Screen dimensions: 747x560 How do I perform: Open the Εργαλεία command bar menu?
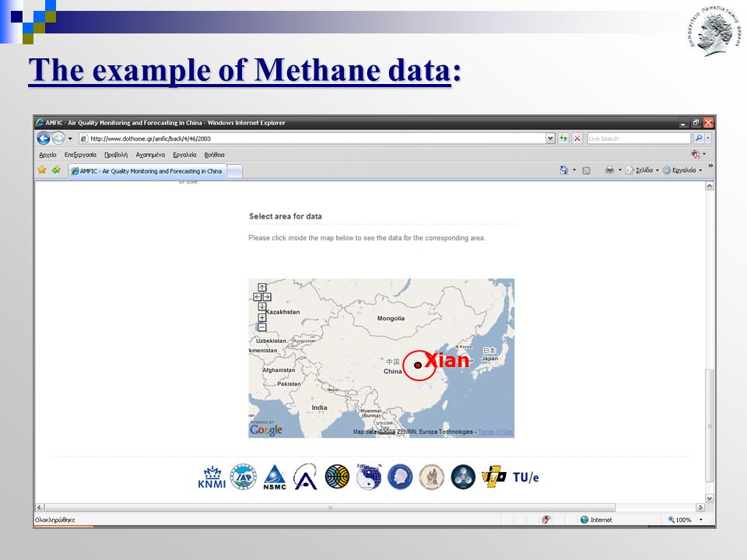pos(682,170)
